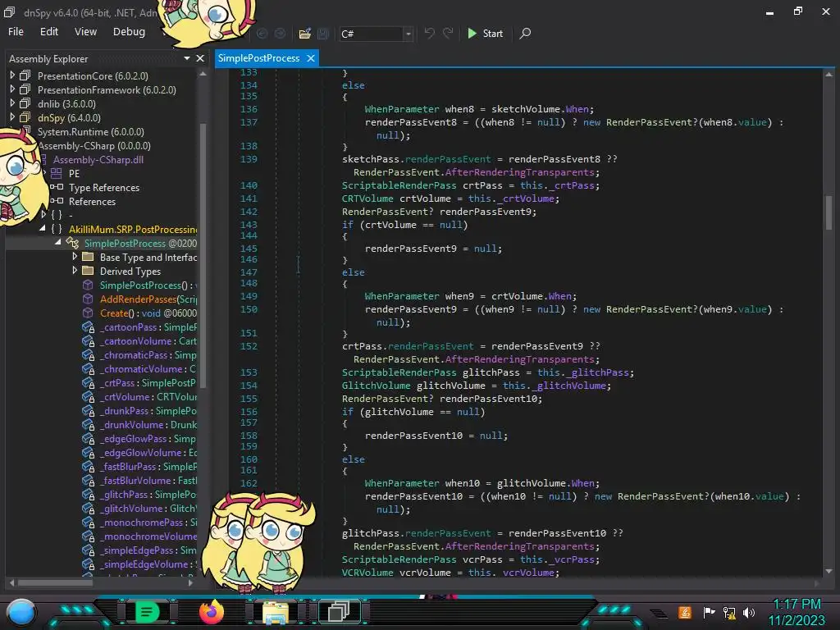
Task: Click ScriptableRenderPass type on line 153
Action: 399,372
